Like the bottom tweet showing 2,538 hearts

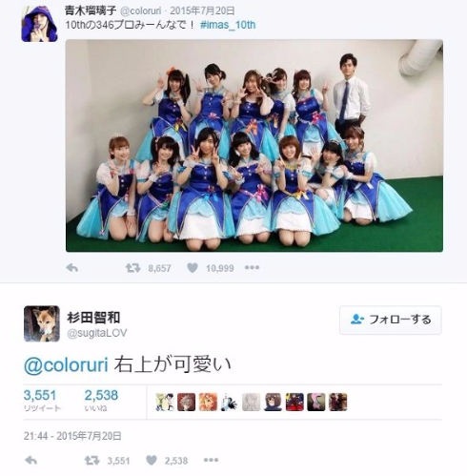tap(152, 460)
